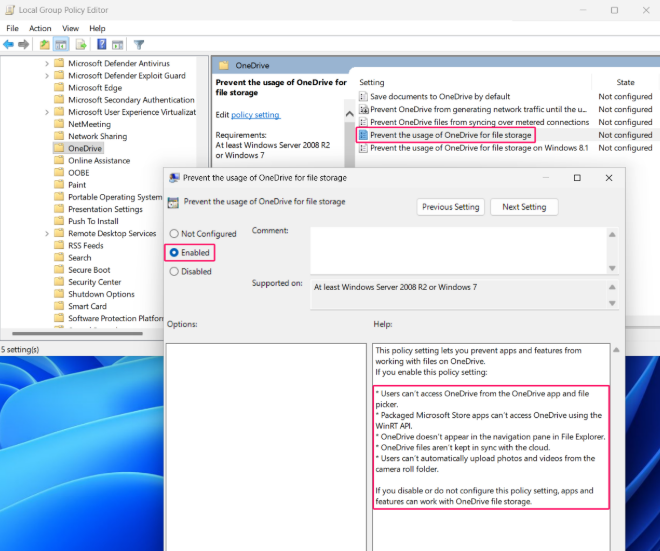Select the Network Sharing tree item
This screenshot has height=551, width=660.
(98, 136)
